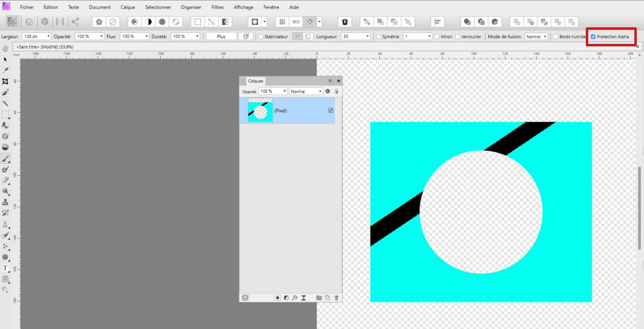Add mask layer in Calques panel

click(277, 298)
